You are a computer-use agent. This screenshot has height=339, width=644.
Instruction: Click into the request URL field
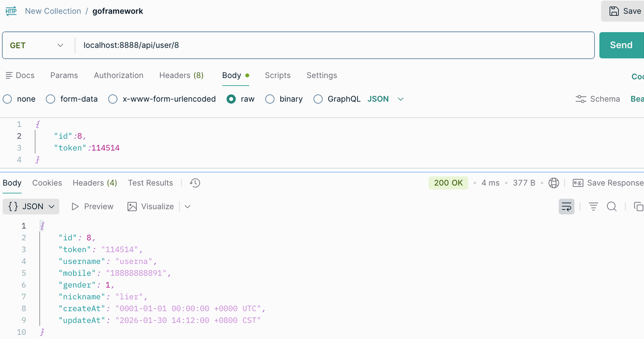[x=335, y=45]
